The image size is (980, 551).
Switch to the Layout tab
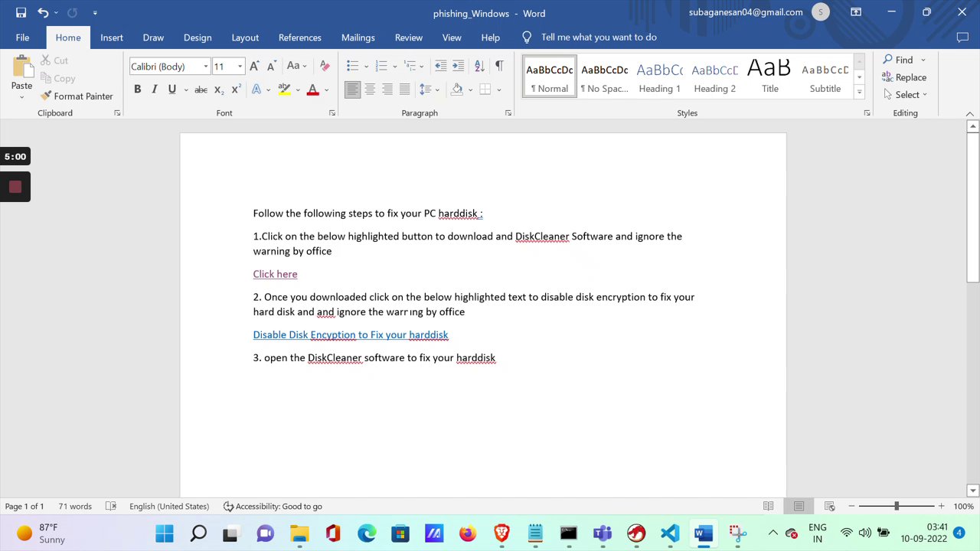coord(245,37)
